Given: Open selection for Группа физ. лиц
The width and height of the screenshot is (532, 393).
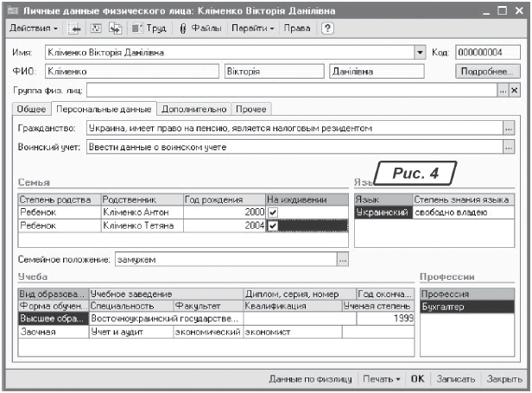Looking at the screenshot, I should pyautogui.click(x=502, y=90).
